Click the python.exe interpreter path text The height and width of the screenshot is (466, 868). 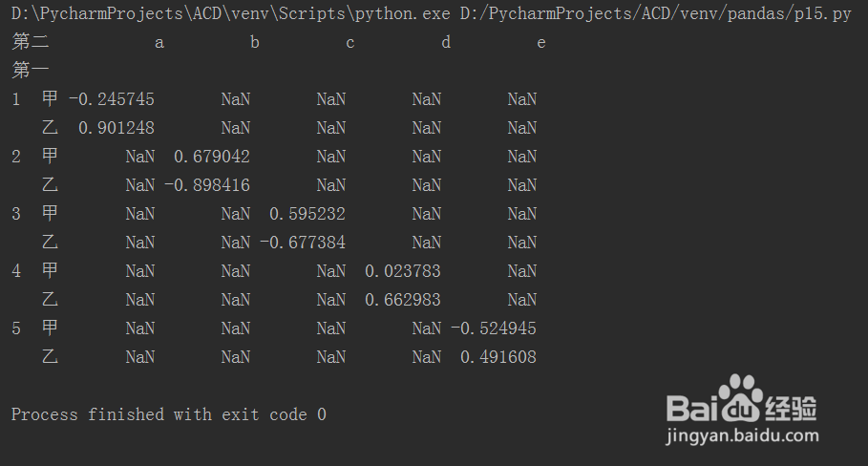(x=230, y=13)
